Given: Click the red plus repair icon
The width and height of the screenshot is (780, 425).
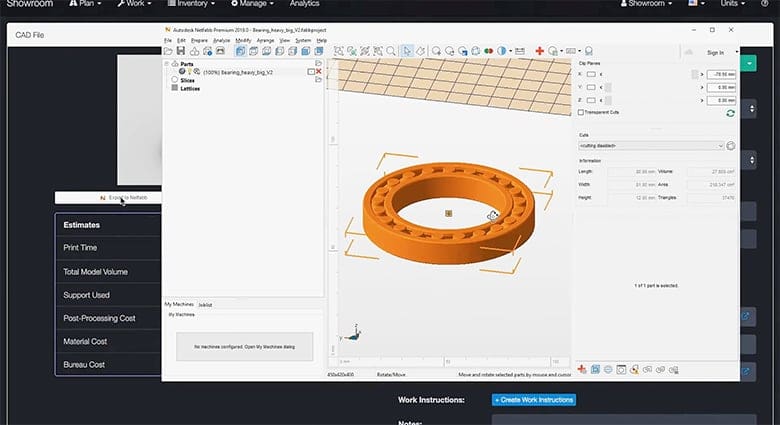Looking at the screenshot, I should pyautogui.click(x=540, y=51).
